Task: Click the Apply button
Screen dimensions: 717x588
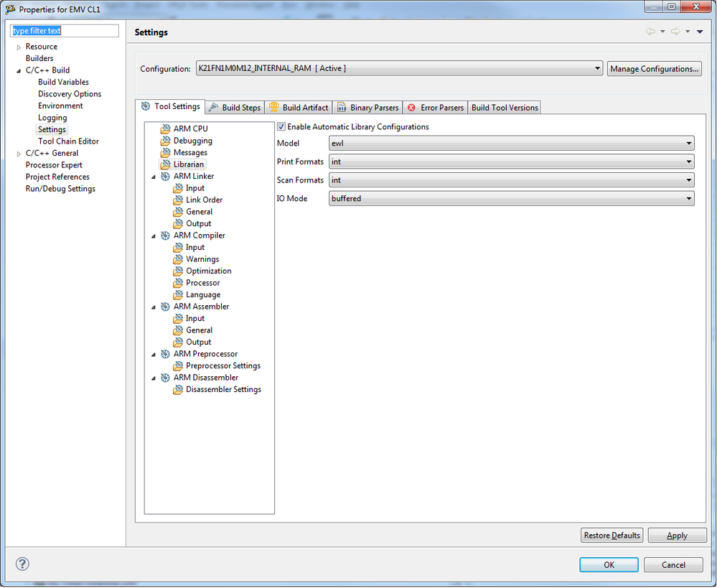Action: (x=677, y=536)
